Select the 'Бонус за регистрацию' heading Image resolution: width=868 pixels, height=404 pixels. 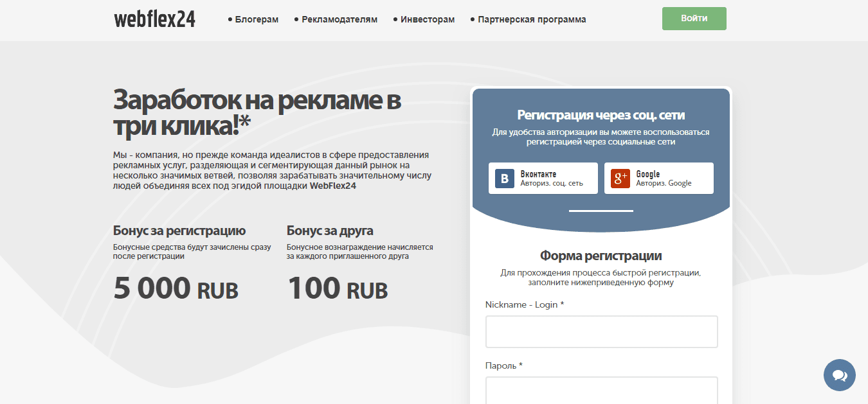pos(179,231)
